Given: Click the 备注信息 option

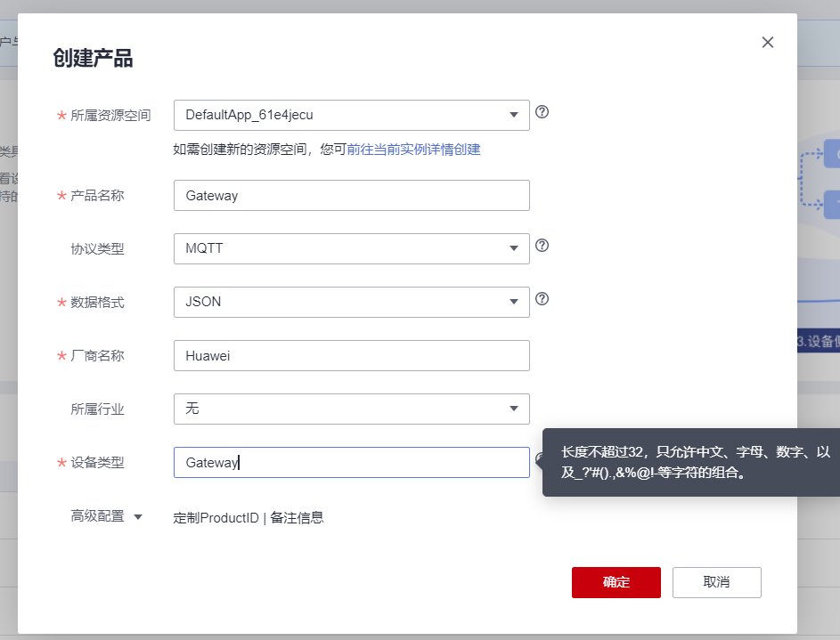Looking at the screenshot, I should pos(297,517).
